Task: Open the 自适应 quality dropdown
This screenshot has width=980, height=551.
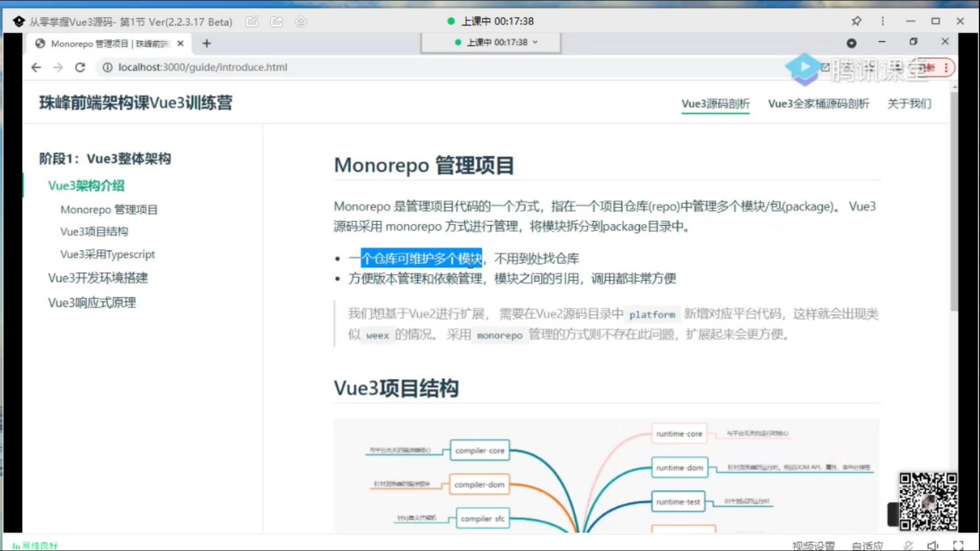Action: pos(867,546)
